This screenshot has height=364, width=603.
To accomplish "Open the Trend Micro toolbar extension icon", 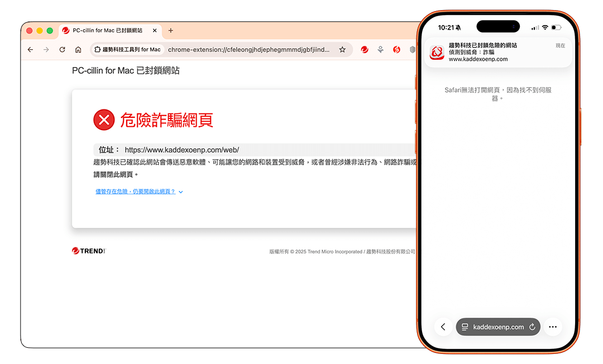I will tap(364, 50).
